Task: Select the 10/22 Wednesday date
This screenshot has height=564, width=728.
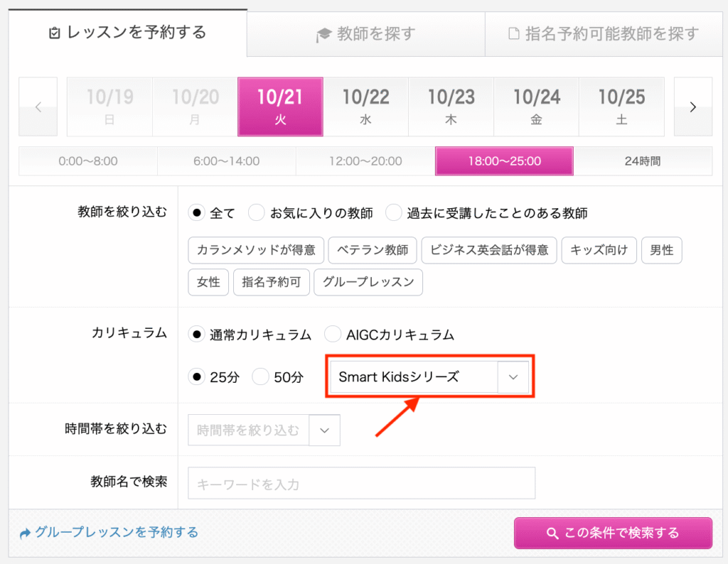Action: coord(365,107)
